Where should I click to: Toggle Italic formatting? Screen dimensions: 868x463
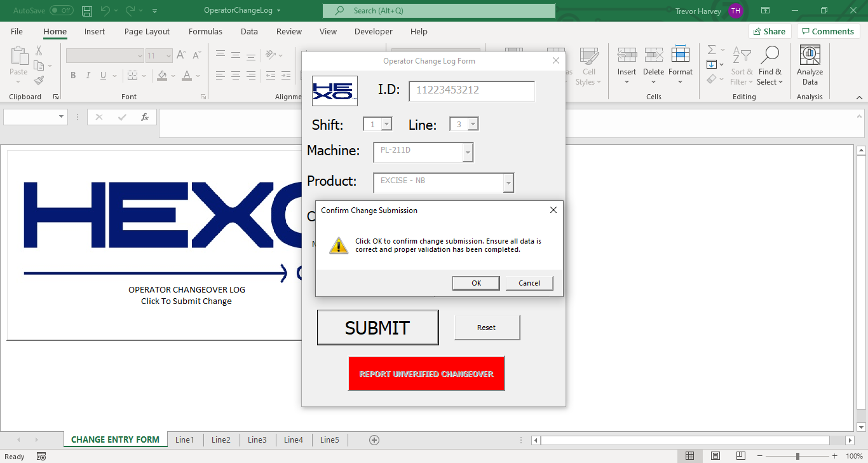click(88, 75)
